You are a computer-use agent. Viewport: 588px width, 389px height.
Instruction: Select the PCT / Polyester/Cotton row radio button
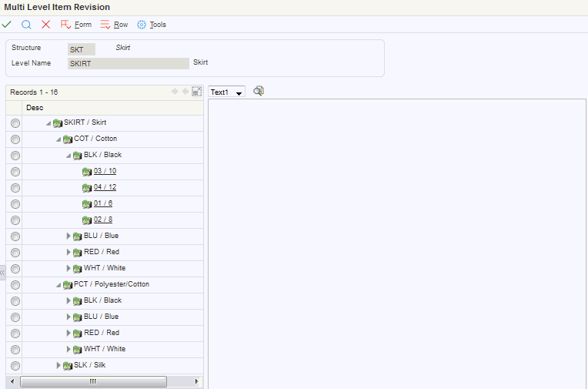15,285
